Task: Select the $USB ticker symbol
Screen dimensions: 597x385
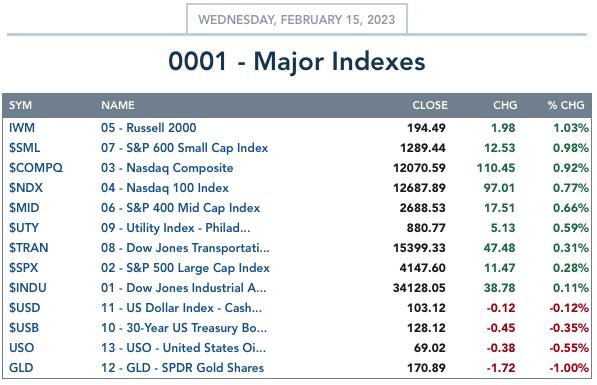Action: (x=24, y=328)
